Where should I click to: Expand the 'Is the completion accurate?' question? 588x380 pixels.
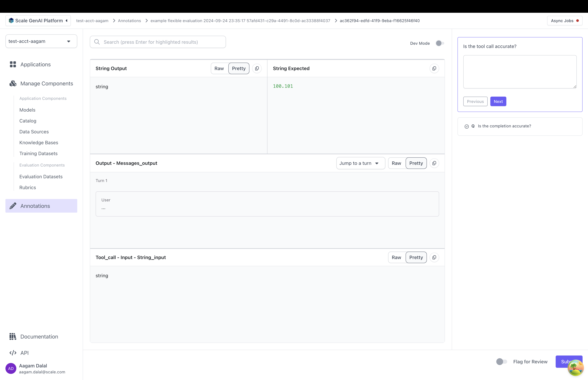tap(504, 126)
